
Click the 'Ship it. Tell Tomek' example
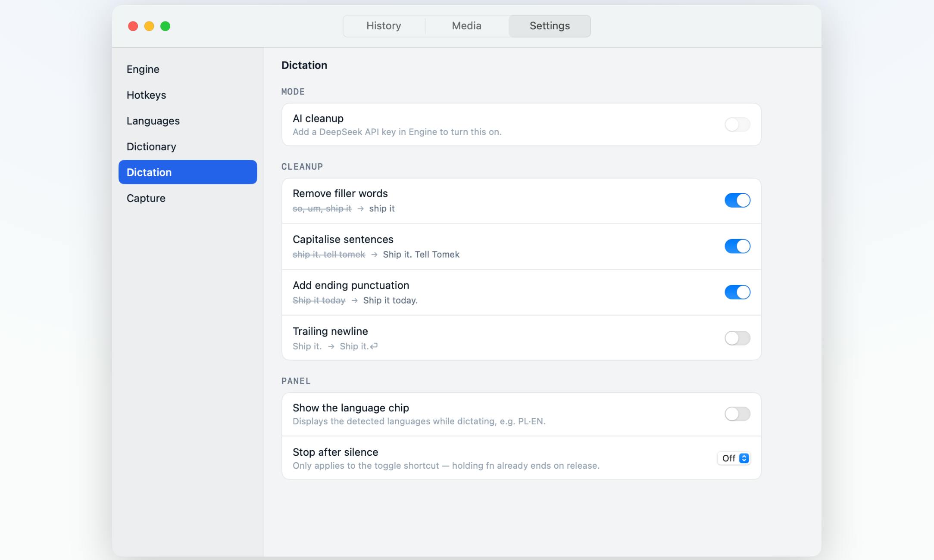[421, 255]
